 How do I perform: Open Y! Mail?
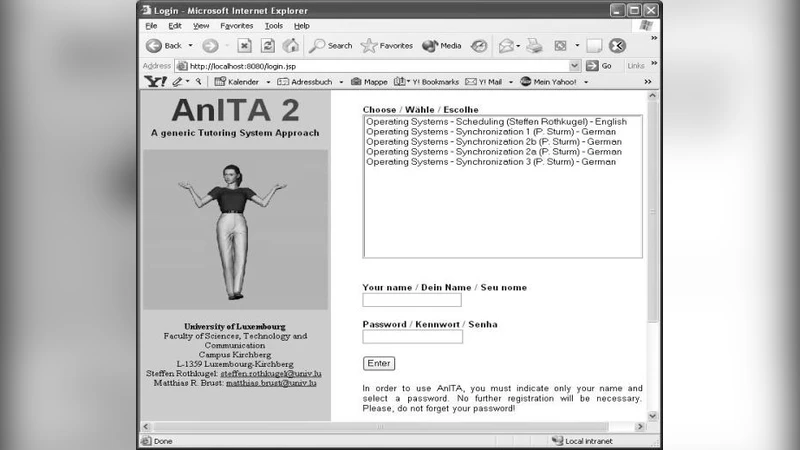484,82
